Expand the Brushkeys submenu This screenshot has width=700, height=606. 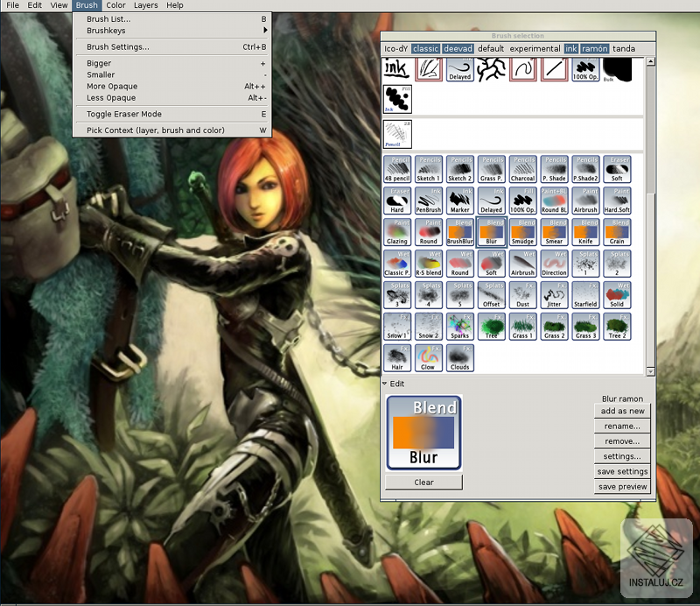coord(171,31)
